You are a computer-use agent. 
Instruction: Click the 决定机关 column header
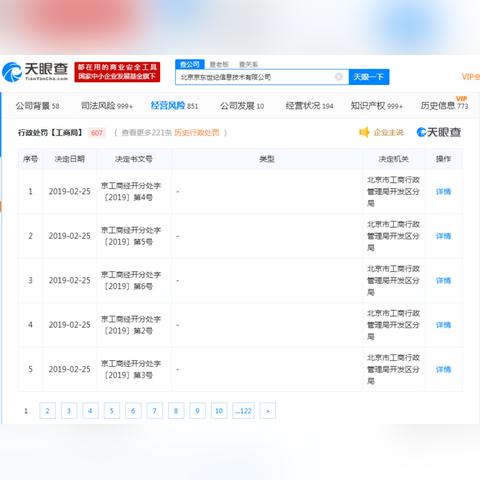394,159
